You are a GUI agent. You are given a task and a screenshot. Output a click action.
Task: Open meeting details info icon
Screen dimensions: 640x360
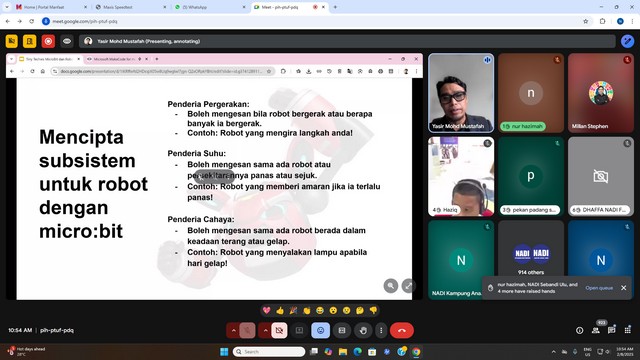pyautogui.click(x=579, y=330)
